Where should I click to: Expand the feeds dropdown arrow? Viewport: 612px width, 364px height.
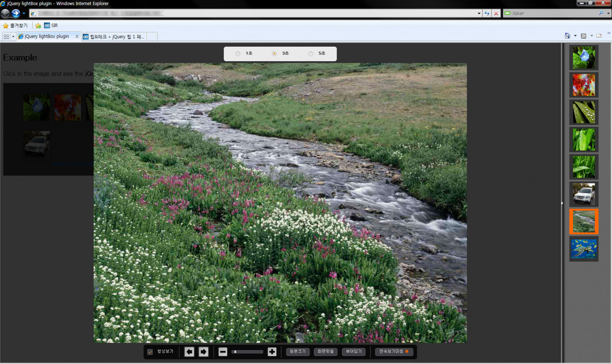(x=592, y=36)
